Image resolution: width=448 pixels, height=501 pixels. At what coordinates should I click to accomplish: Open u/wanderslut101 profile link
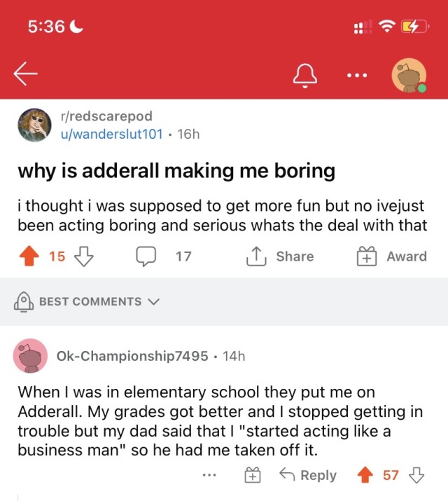point(112,133)
